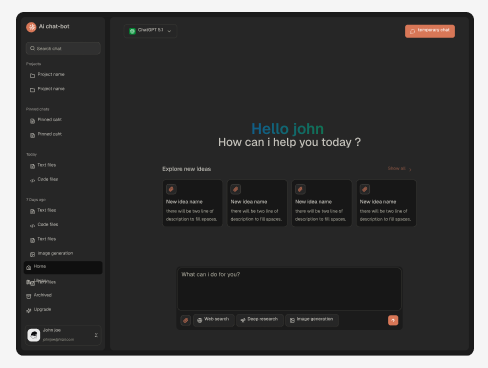Click the How can i help you today ? text
The height and width of the screenshot is (368, 488).
pos(289,143)
